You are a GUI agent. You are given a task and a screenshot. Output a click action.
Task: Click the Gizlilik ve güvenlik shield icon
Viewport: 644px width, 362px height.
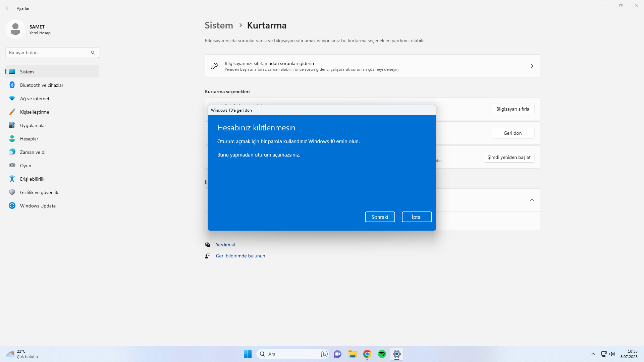point(12,192)
